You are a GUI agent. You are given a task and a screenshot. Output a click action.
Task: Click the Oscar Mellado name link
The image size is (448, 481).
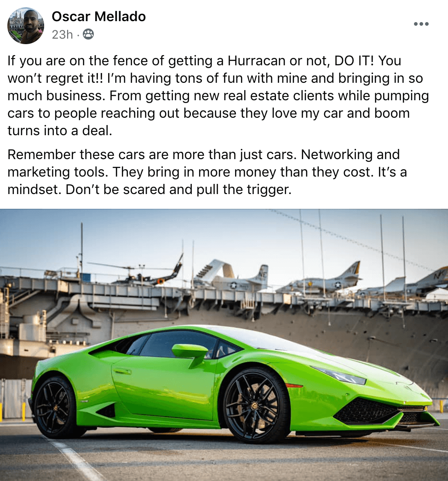click(98, 17)
